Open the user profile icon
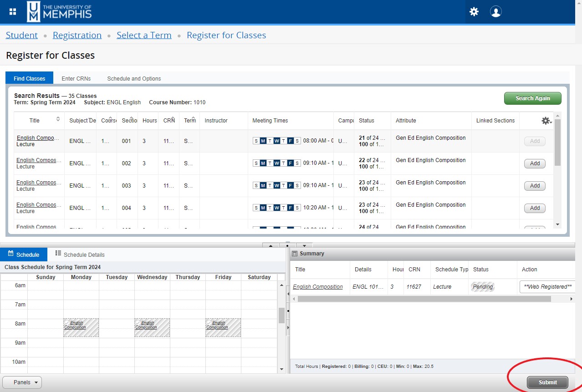 (496, 11)
